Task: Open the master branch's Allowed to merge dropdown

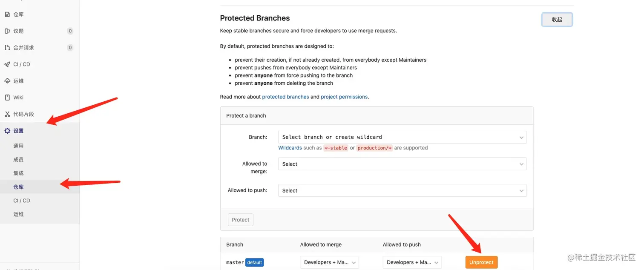Action: [x=329, y=262]
